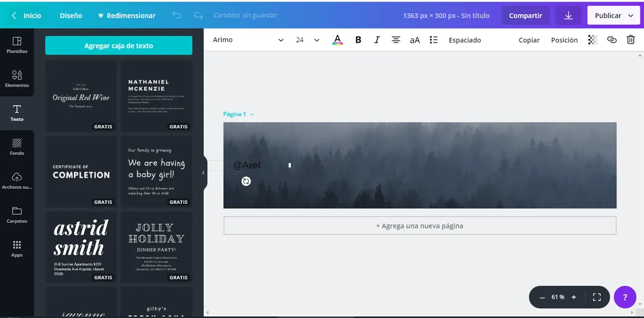
Task: Delete element with trash icon
Action: 630,40
